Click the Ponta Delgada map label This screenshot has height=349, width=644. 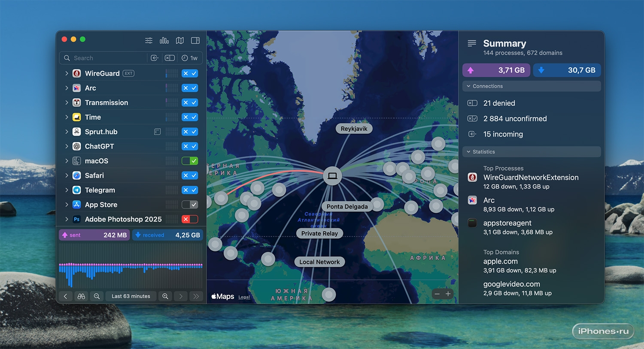(347, 207)
